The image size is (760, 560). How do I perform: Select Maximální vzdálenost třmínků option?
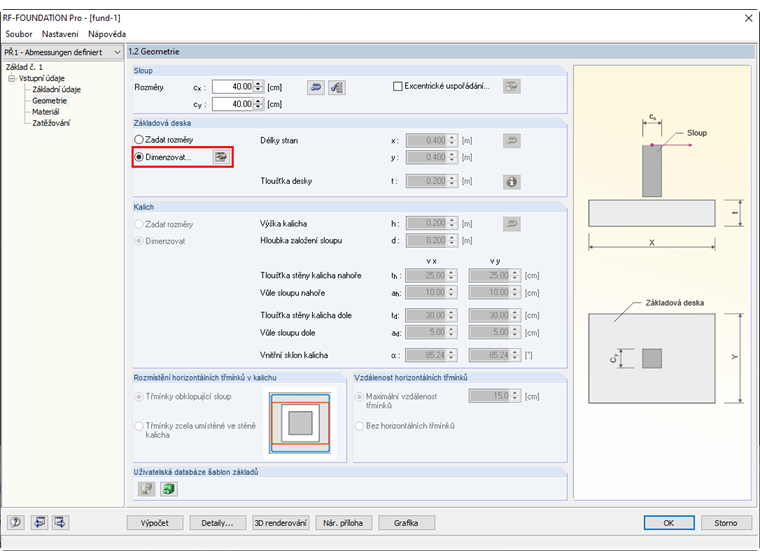pos(359,397)
